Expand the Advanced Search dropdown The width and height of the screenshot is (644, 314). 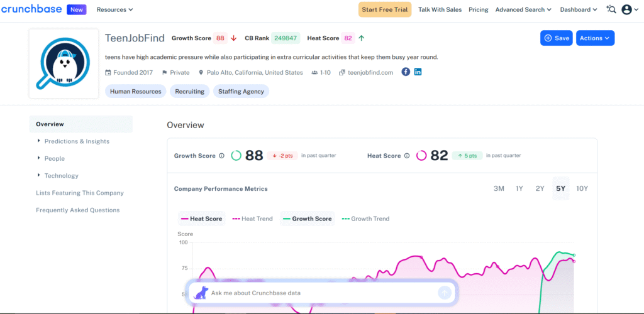[x=524, y=9]
